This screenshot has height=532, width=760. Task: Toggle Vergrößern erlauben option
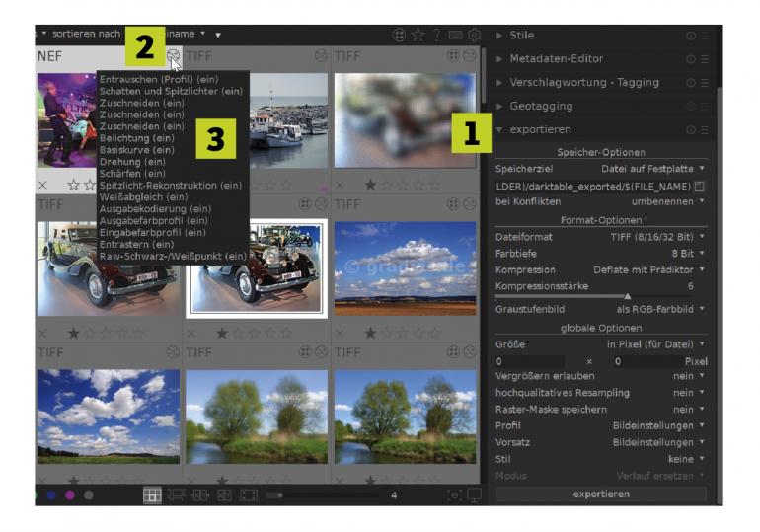(600, 376)
